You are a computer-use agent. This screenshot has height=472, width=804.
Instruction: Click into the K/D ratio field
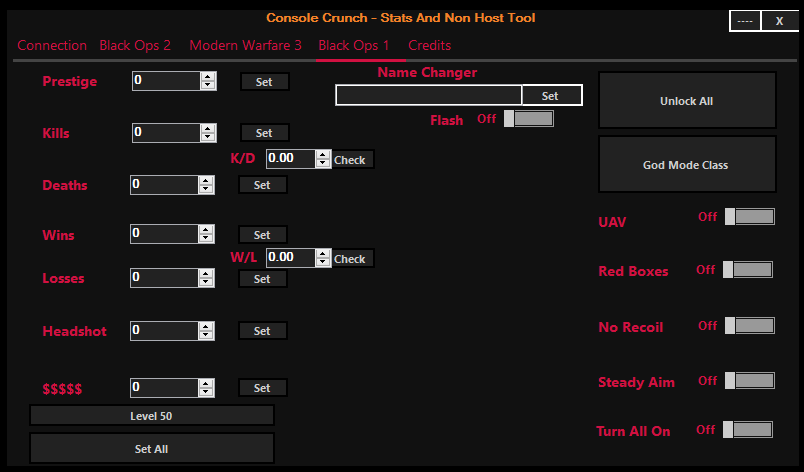(x=291, y=159)
